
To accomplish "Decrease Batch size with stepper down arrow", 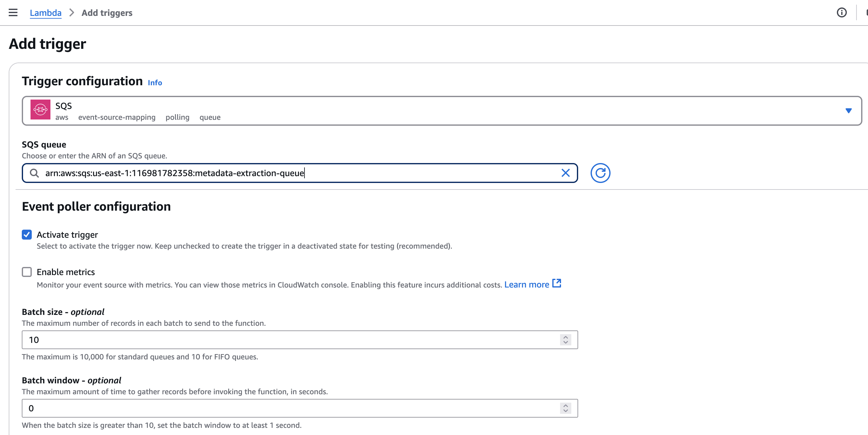I will pyautogui.click(x=565, y=343).
